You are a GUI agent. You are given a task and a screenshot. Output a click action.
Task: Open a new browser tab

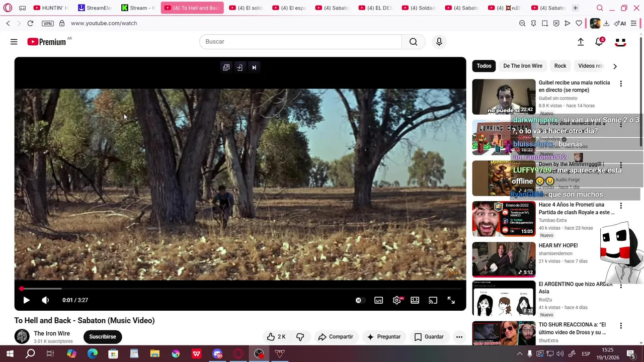575,8
